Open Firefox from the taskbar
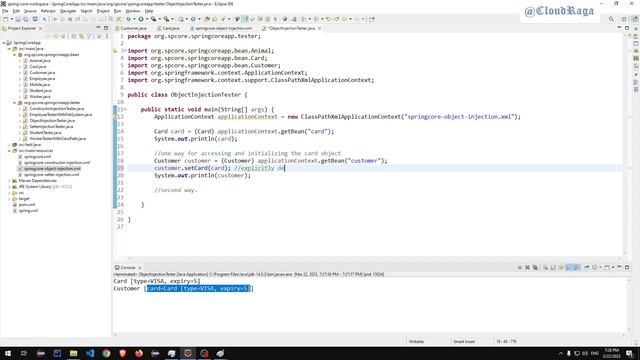 coord(139,353)
